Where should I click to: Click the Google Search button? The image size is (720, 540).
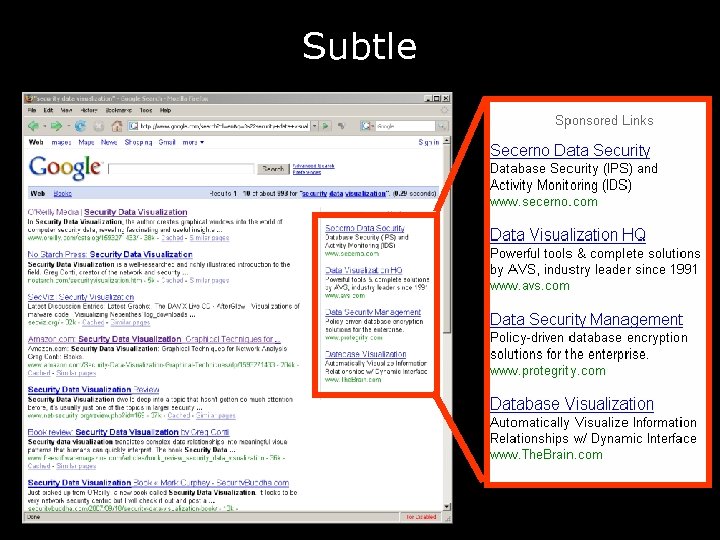tap(273, 169)
